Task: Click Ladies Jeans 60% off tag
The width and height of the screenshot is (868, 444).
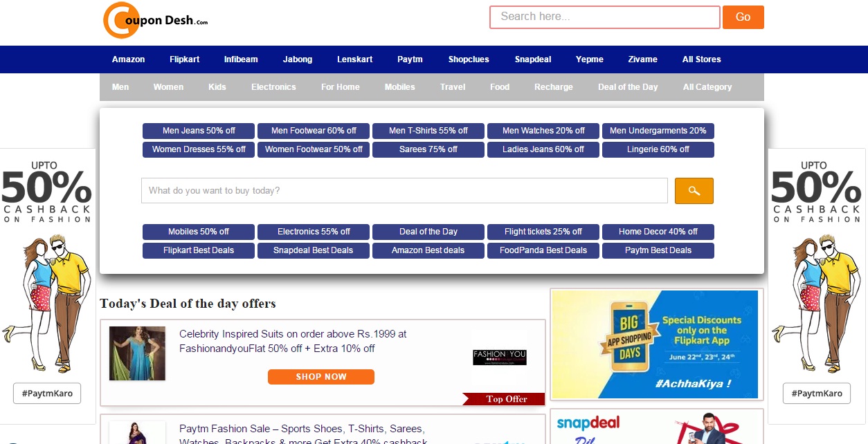Action: 543,149
